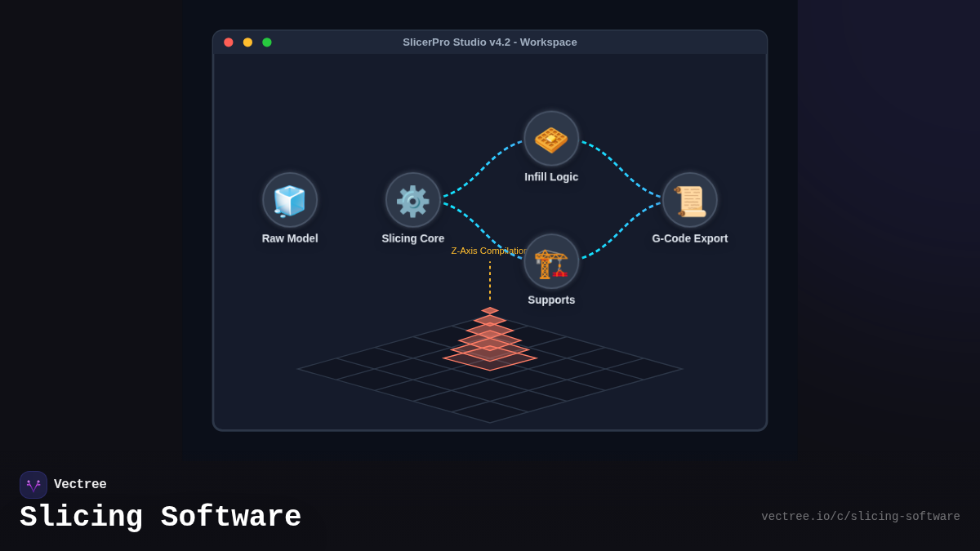Open the vectree.io/c/slicing-software link

pyautogui.click(x=861, y=516)
